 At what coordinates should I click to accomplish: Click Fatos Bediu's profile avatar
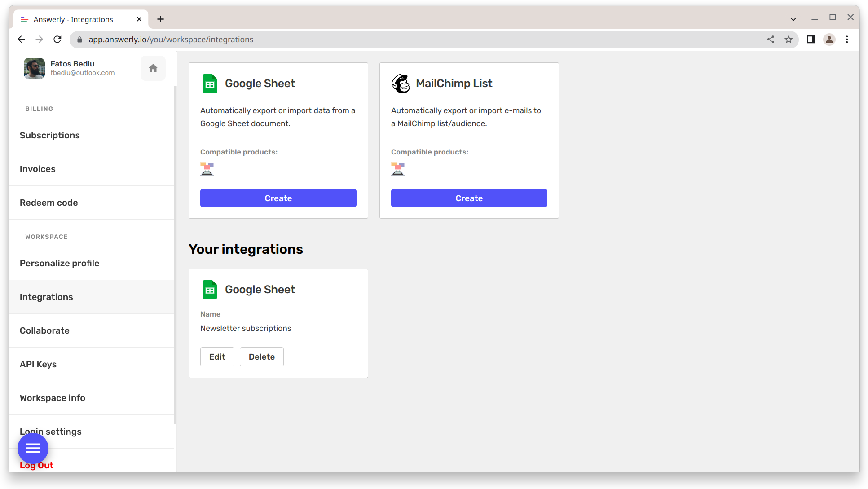point(34,68)
